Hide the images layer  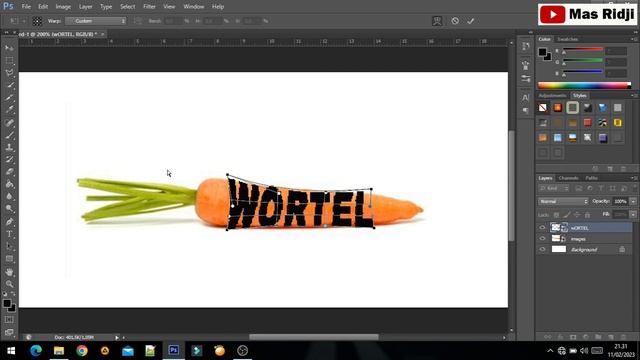click(x=542, y=239)
